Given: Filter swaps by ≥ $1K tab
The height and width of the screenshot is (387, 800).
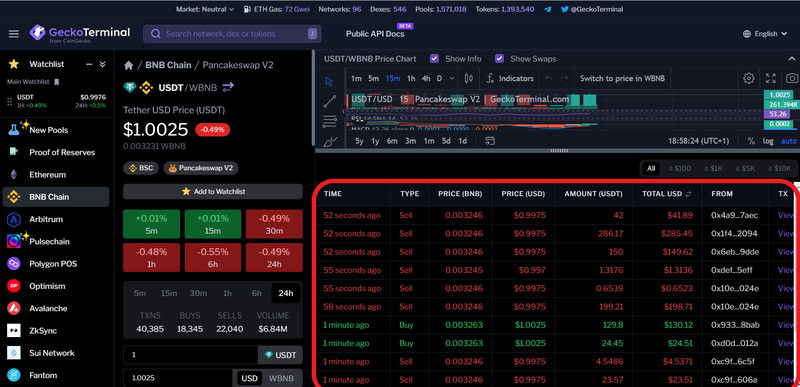Looking at the screenshot, I should click(713, 168).
